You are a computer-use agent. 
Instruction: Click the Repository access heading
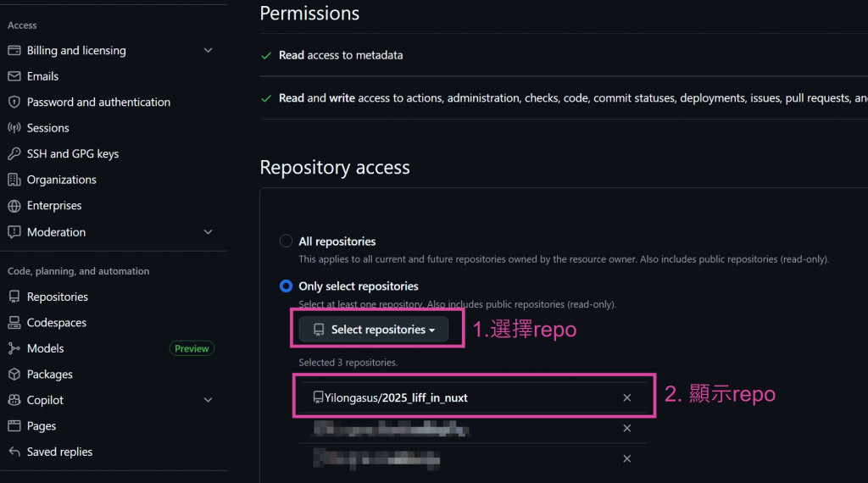point(335,167)
